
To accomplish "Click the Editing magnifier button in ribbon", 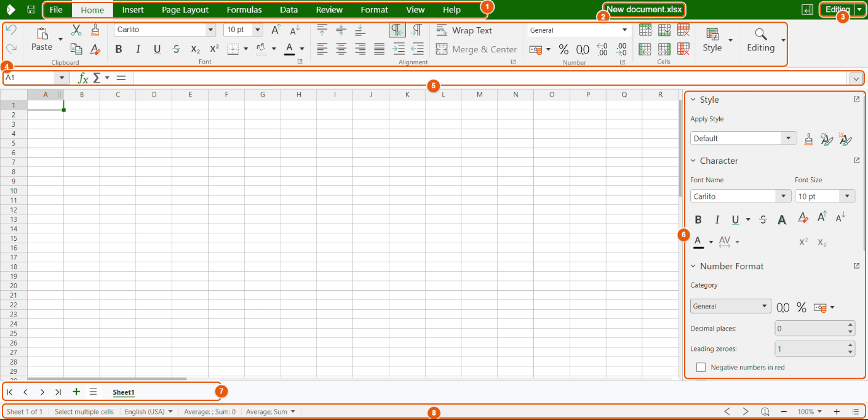I will click(761, 39).
